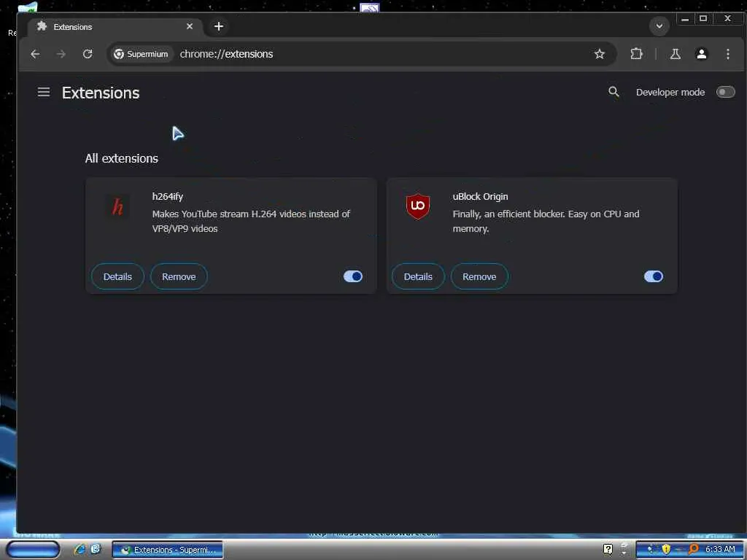Enable Developer mode toggle
The image size is (747, 560).
click(x=726, y=92)
